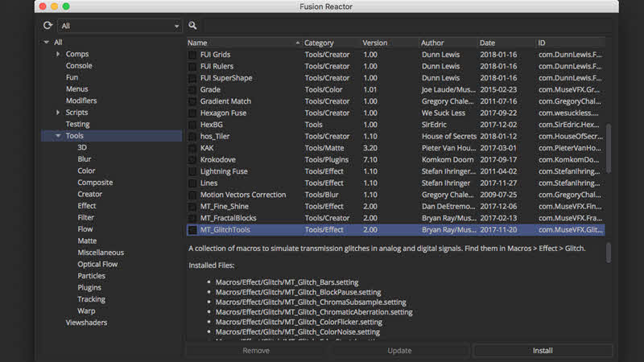This screenshot has height=362, width=644.
Task: Select the 3D subcategory under Tools
Action: (82, 147)
